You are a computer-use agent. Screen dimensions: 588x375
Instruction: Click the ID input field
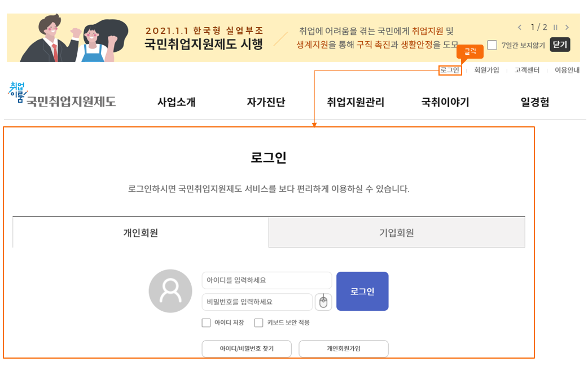coord(266,280)
